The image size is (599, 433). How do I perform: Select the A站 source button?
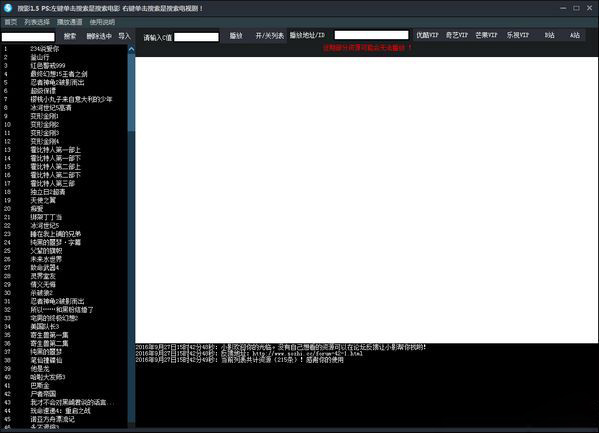coord(575,35)
